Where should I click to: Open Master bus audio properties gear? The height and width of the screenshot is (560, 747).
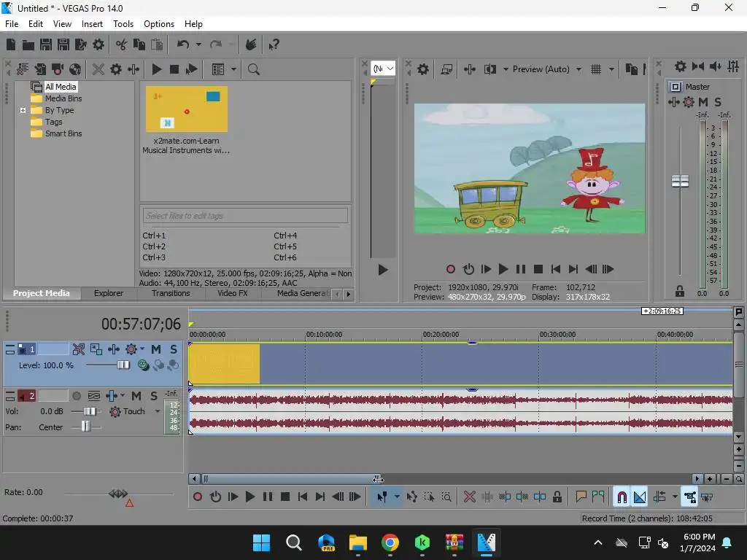(x=681, y=66)
